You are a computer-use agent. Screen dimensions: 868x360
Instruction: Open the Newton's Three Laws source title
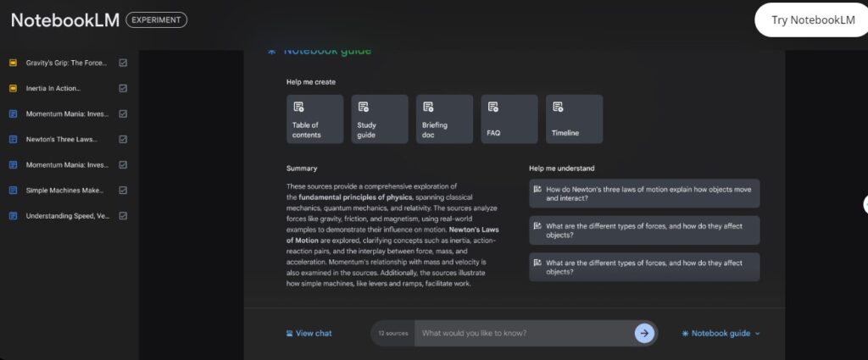(61, 140)
